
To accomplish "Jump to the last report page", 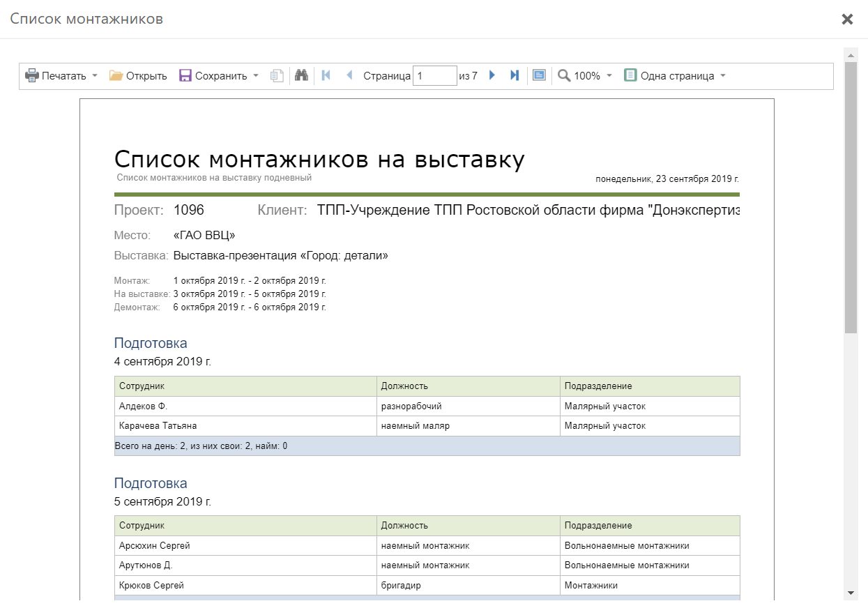I will [x=515, y=75].
